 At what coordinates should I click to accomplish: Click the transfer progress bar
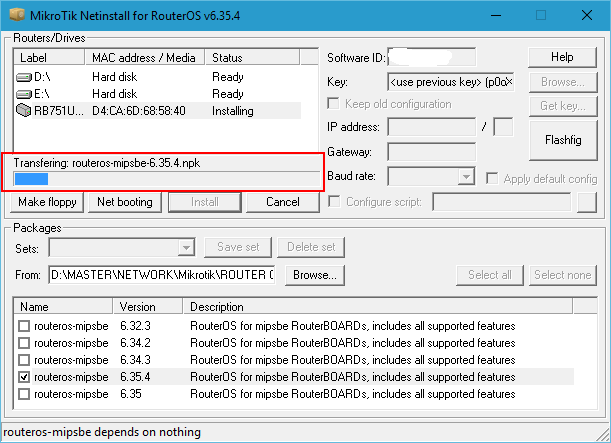166,179
